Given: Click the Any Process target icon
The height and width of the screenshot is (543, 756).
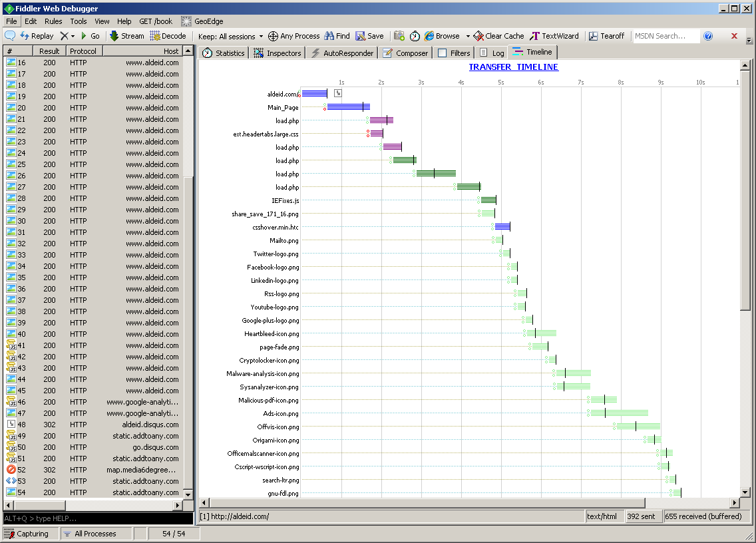Looking at the screenshot, I should click(273, 36).
